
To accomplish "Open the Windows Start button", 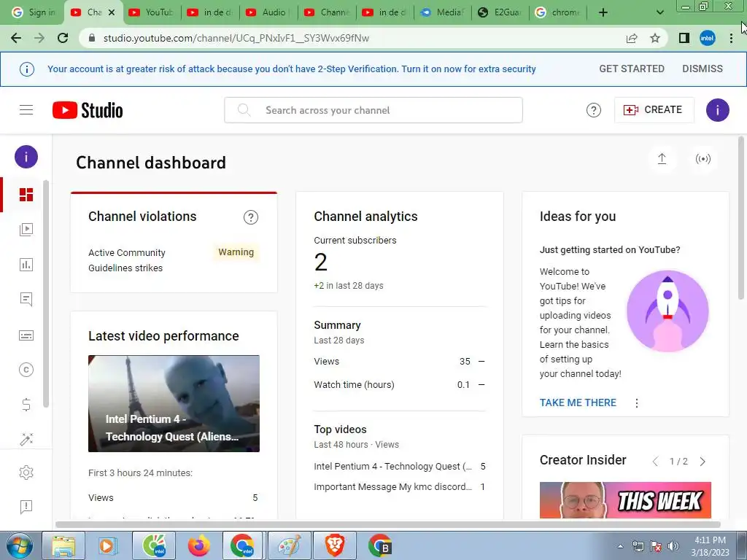I will tap(19, 545).
